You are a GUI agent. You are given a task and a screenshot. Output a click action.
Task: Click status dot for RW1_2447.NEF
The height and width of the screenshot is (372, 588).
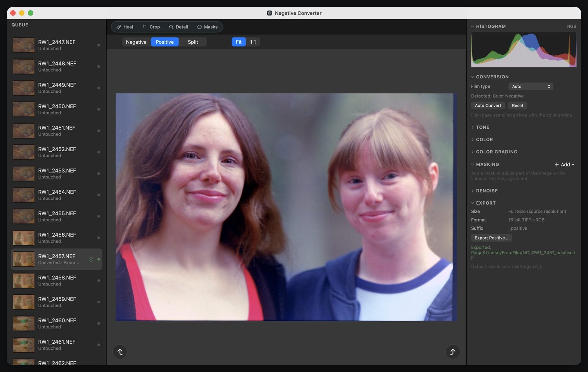(x=98, y=45)
